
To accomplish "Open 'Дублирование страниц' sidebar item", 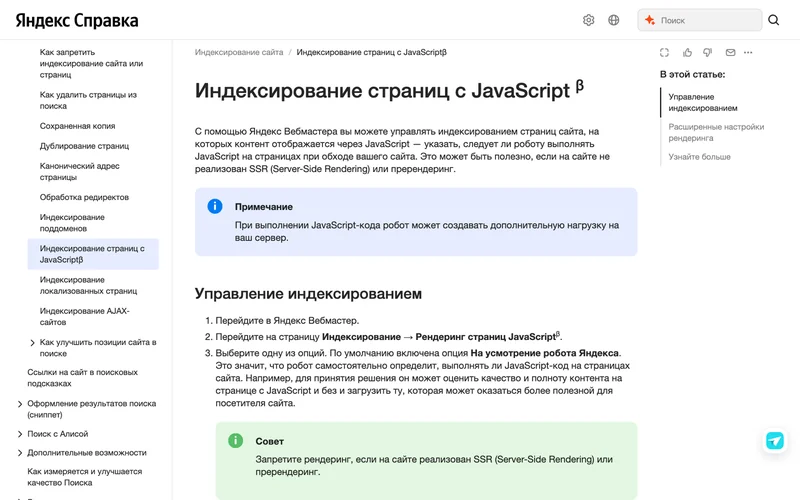I will click(84, 145).
